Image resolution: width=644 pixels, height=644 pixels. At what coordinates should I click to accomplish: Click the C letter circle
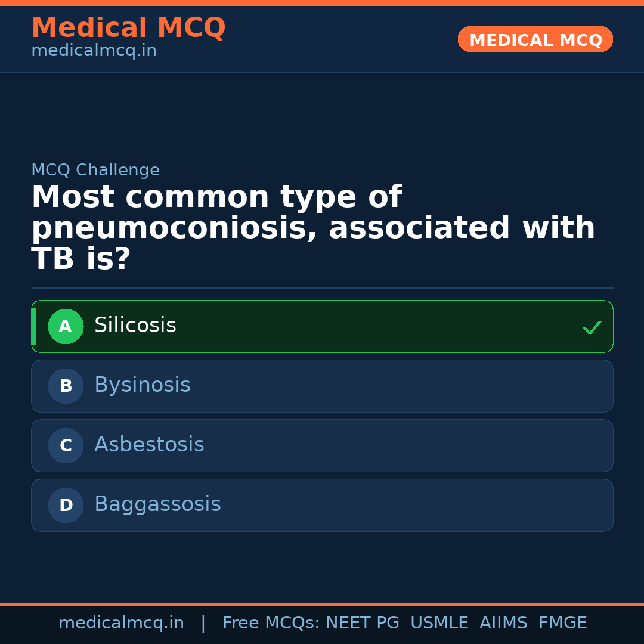(66, 446)
